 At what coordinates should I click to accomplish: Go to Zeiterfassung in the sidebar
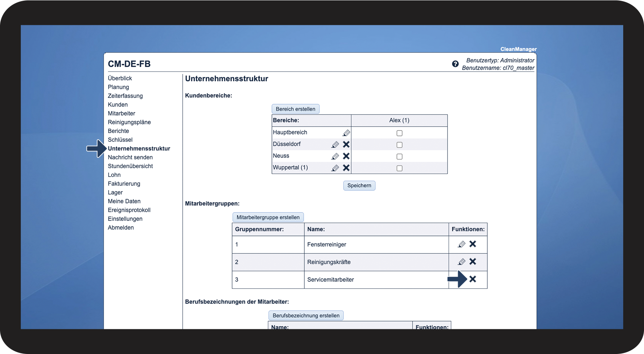[125, 96]
